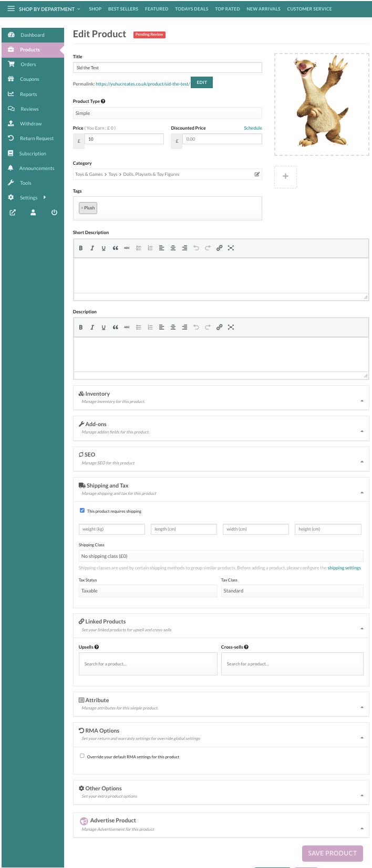Click the log out power icon
372x868 pixels.
tap(54, 213)
